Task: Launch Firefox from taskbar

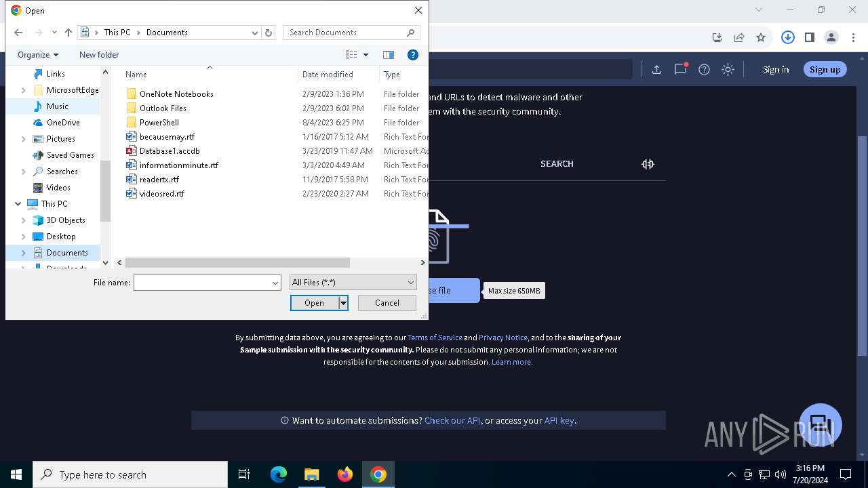Action: pos(344,474)
